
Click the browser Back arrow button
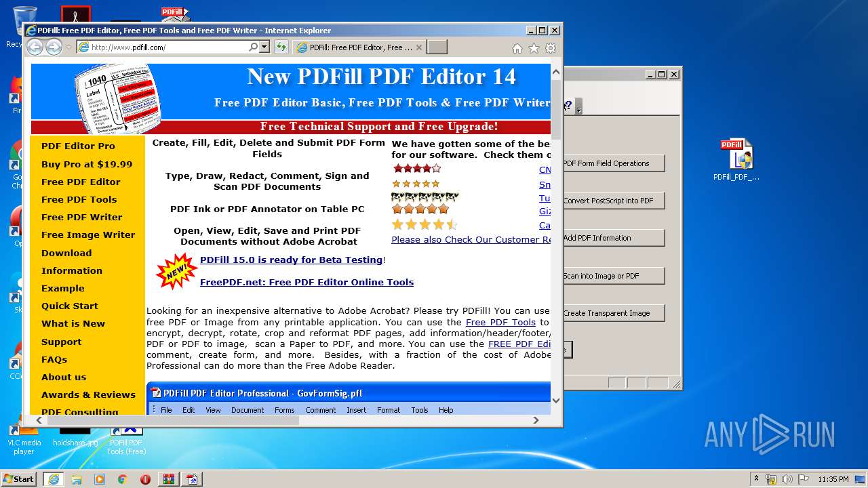(35, 47)
